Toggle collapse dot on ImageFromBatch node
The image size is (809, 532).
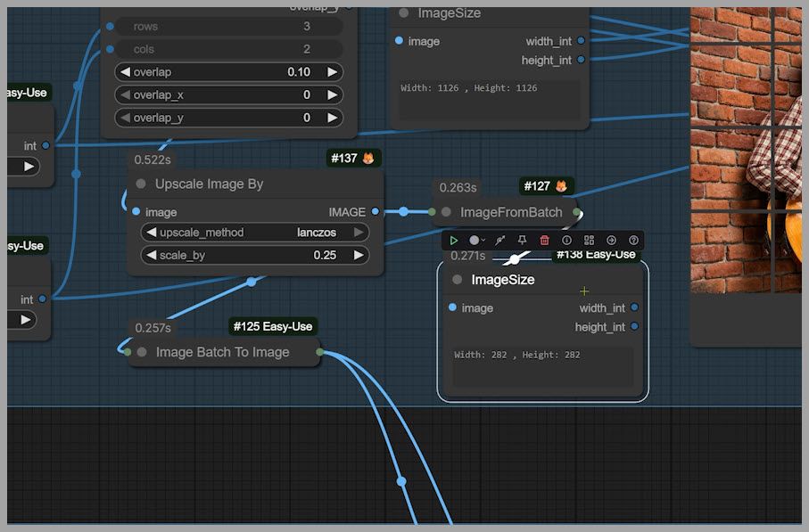tap(446, 212)
